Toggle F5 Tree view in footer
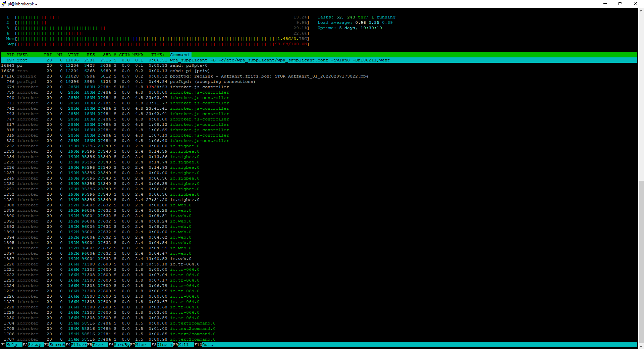 [x=98, y=345]
